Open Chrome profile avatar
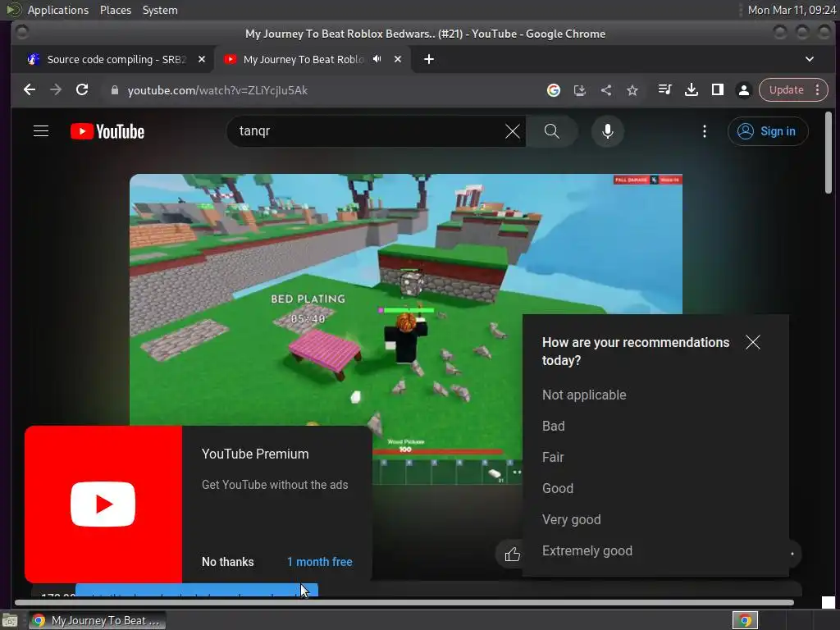 point(743,90)
